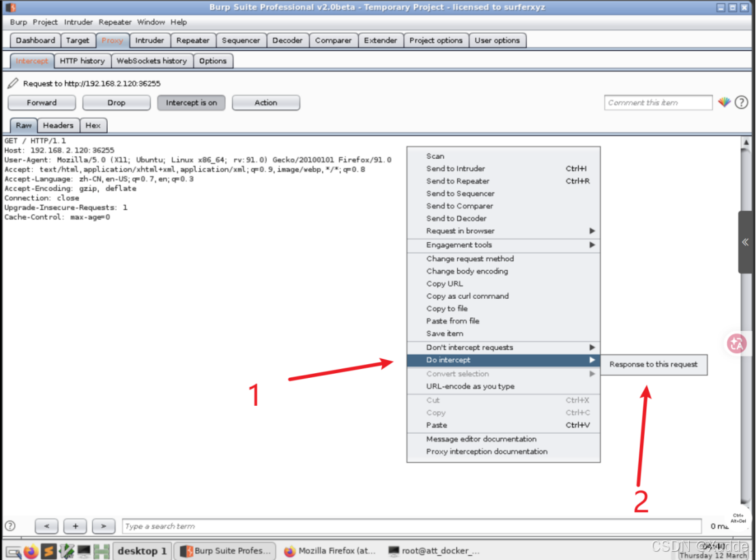Image resolution: width=756 pixels, height=560 pixels.
Task: Click the translate floating icon
Action: point(737,344)
